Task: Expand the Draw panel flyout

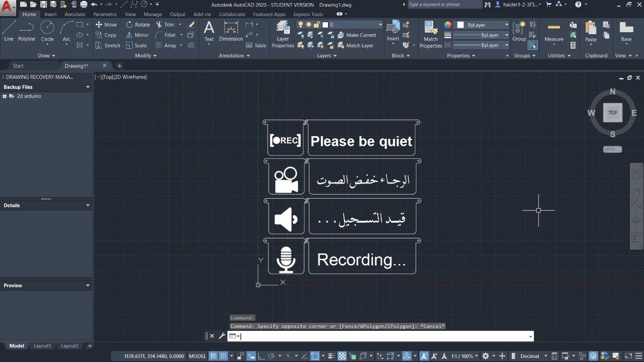Action: 46,56
